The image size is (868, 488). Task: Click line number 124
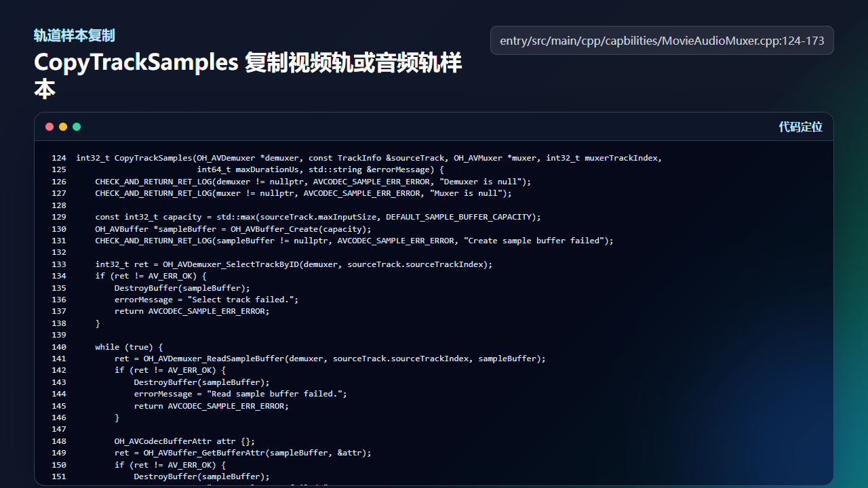[59, 158]
